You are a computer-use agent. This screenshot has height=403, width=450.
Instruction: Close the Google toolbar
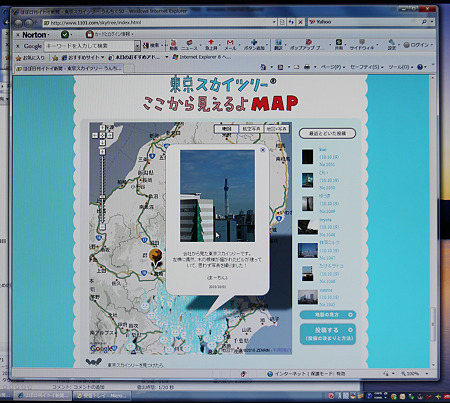pos(18,46)
